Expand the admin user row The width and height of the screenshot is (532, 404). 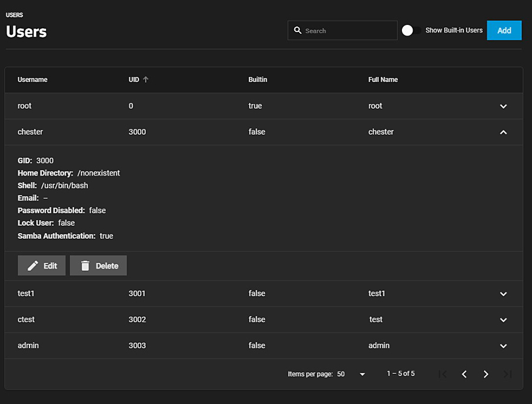[504, 346]
